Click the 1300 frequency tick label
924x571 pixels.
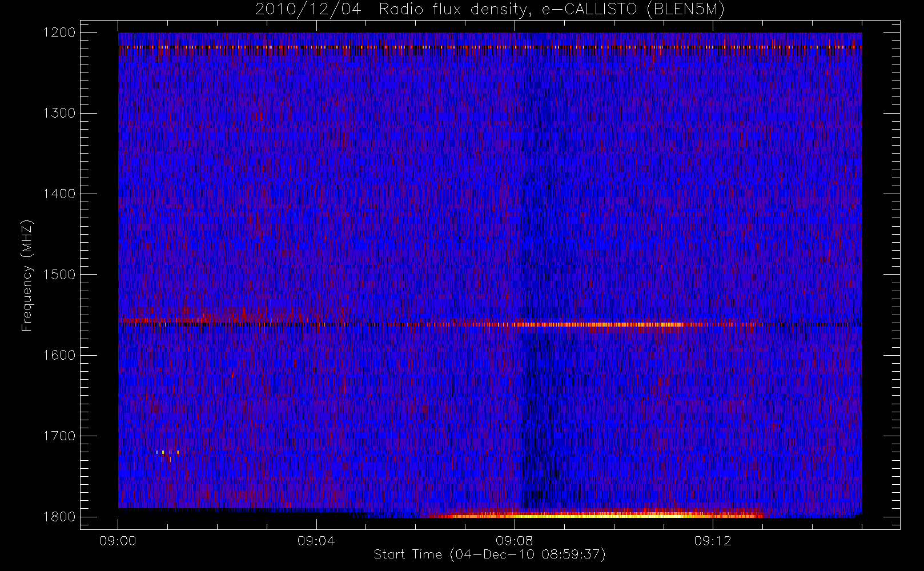tap(59, 113)
